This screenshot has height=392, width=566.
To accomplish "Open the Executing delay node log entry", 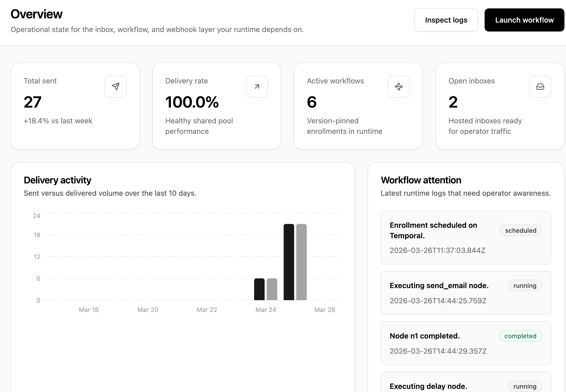I will pyautogui.click(x=428, y=386).
